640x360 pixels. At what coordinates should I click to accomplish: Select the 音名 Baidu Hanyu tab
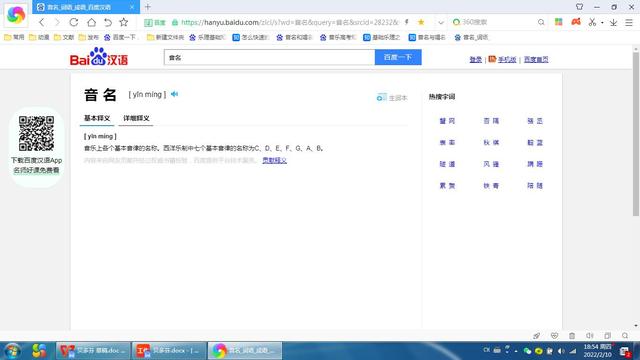pyautogui.click(x=86, y=7)
